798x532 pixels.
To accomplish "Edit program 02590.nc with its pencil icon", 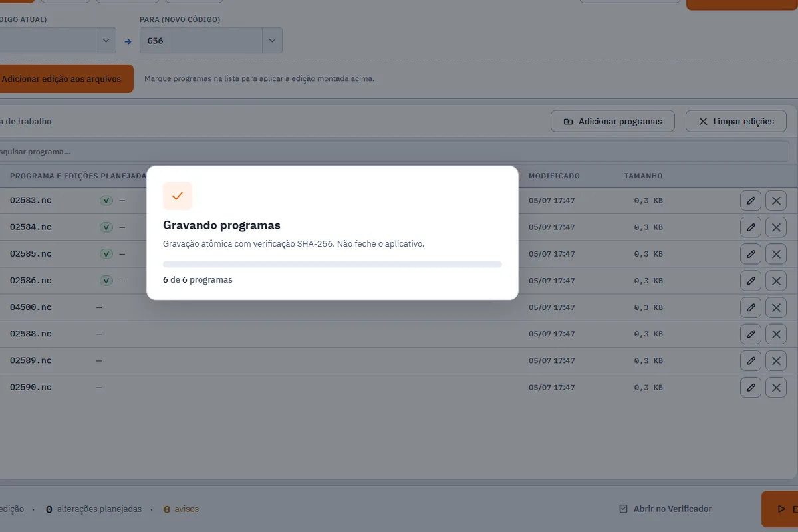I will 751,386.
